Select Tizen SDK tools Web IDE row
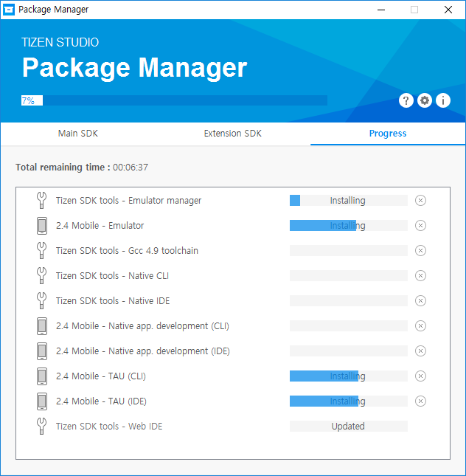Viewport: 466px width, 476px height. tap(109, 427)
